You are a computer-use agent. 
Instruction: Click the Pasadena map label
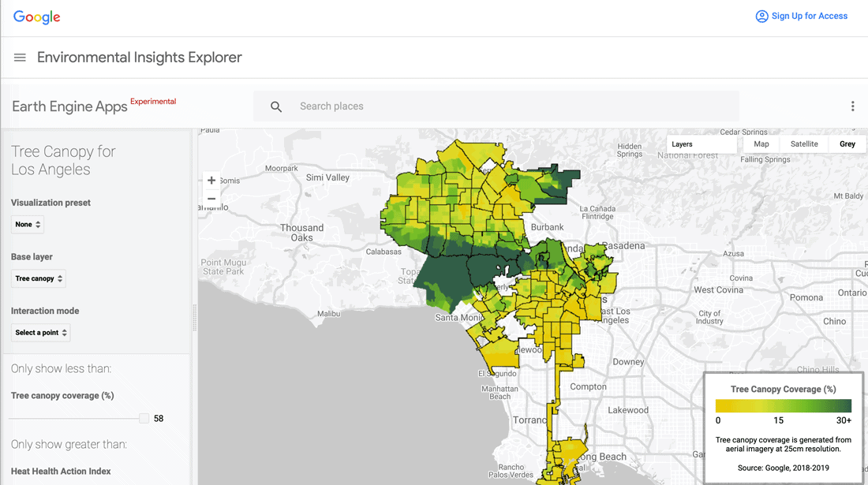tap(624, 245)
